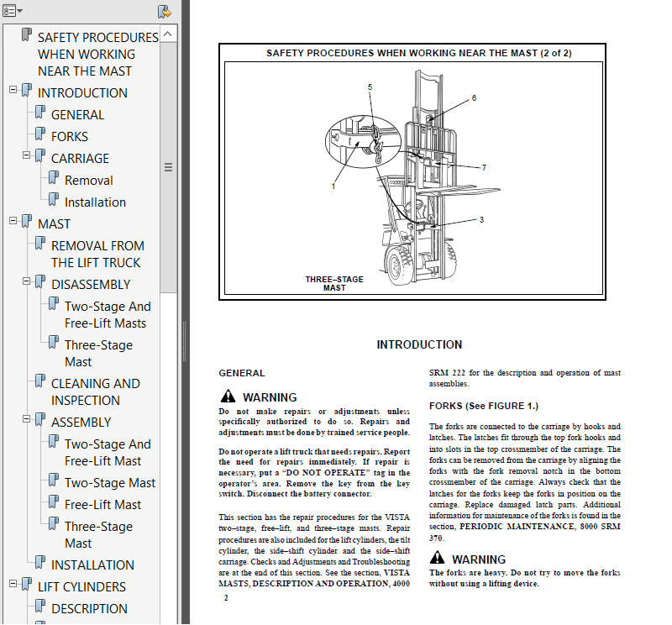Click bookmark icon beside Three-Stage Mast under DISASSEMBLY
The height and width of the screenshot is (625, 672).
tap(54, 342)
